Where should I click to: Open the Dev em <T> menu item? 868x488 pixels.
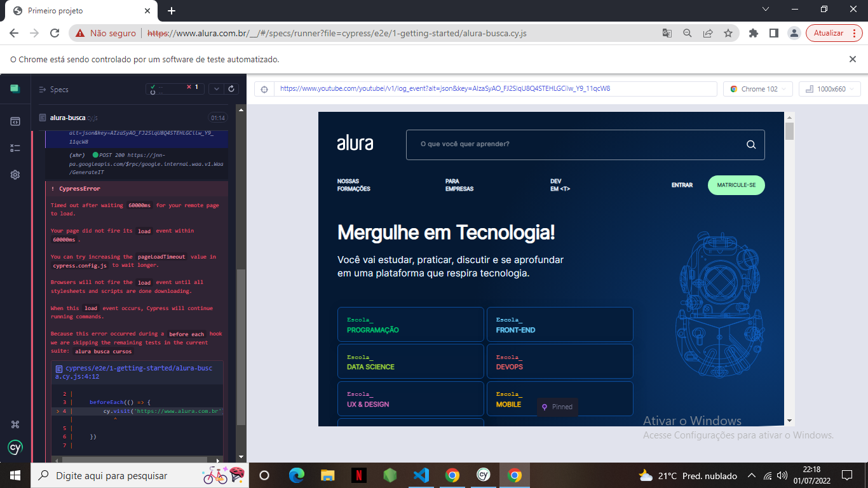pos(560,185)
